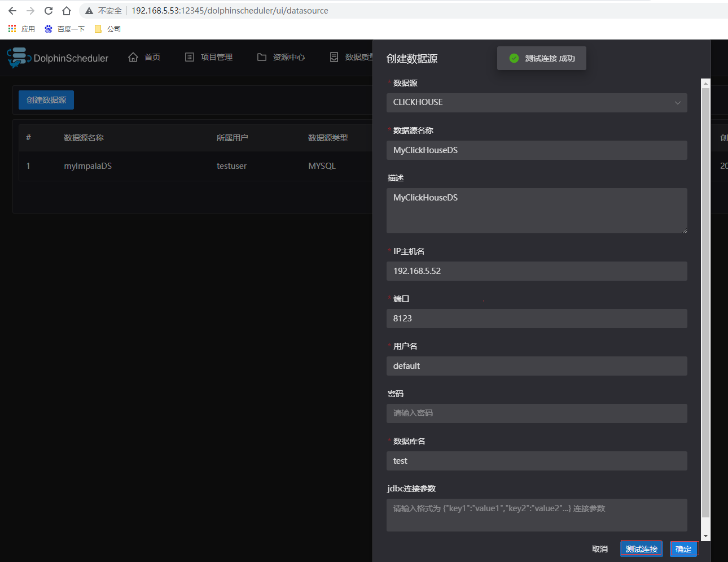Open the 百度一下 bookmark
Viewport: 728px width, 562px height.
(64, 29)
